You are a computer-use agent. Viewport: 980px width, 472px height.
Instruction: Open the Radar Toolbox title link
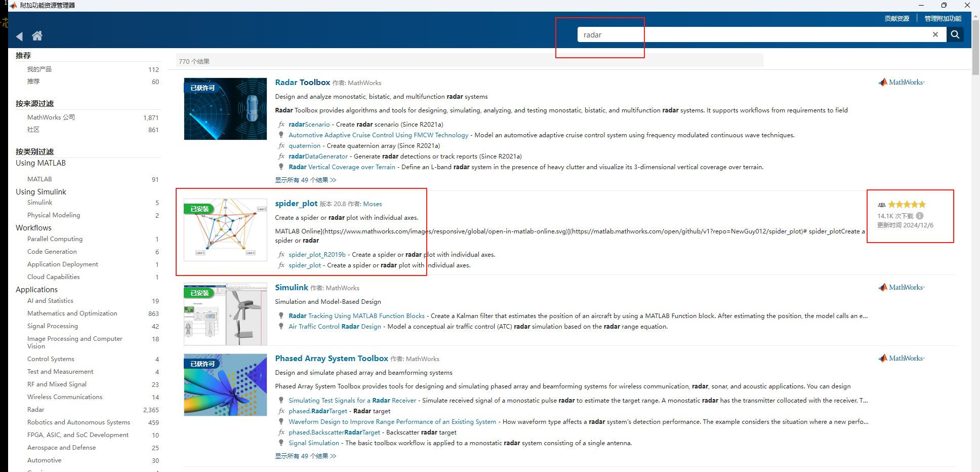303,82
